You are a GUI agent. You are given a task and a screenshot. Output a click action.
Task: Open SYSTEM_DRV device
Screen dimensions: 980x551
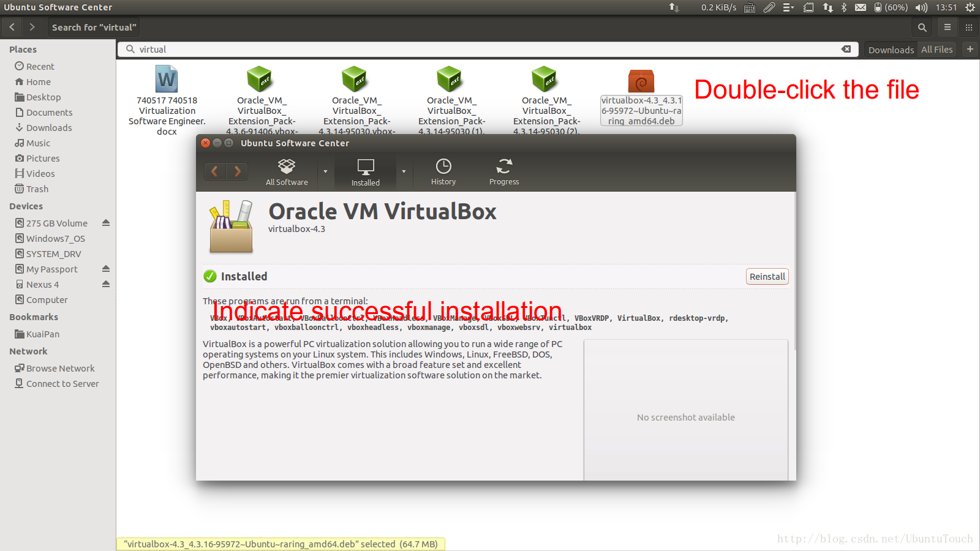pos(53,253)
